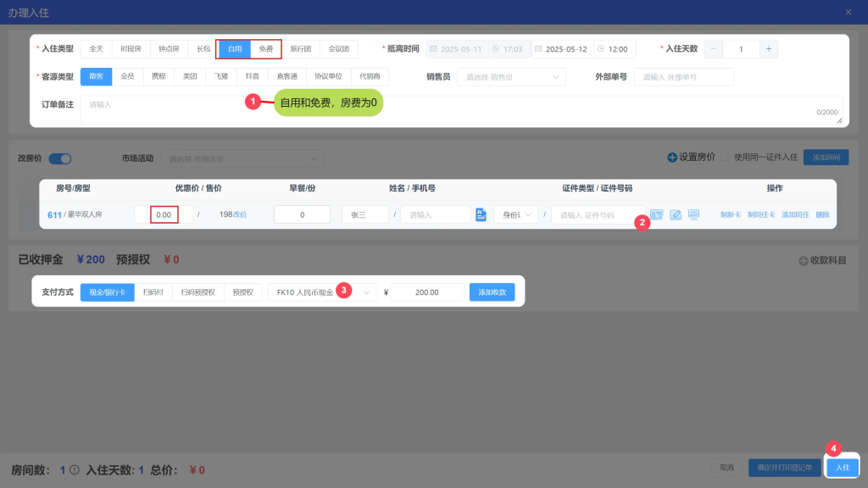Toggle the 改房价 switch
The width and height of the screenshot is (868, 488).
pyautogui.click(x=60, y=158)
